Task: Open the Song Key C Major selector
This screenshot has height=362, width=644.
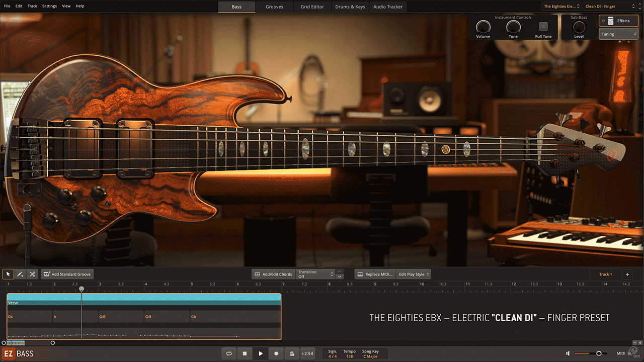Action: pos(370,356)
